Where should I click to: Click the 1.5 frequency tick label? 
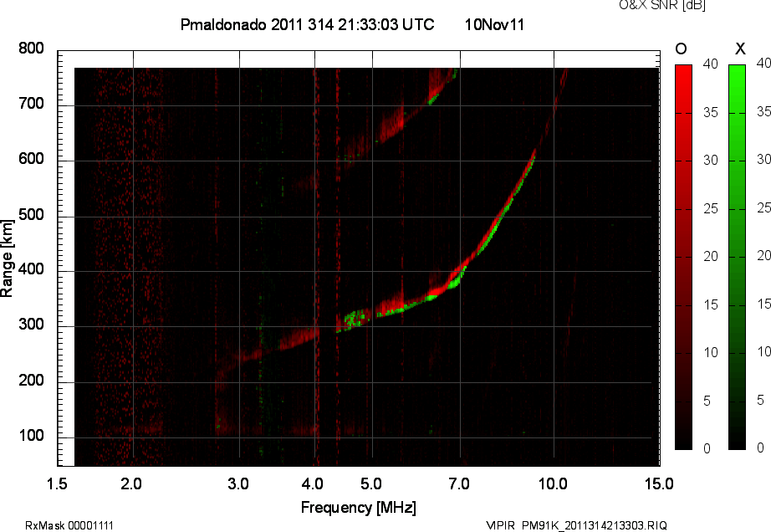pyautogui.click(x=57, y=483)
